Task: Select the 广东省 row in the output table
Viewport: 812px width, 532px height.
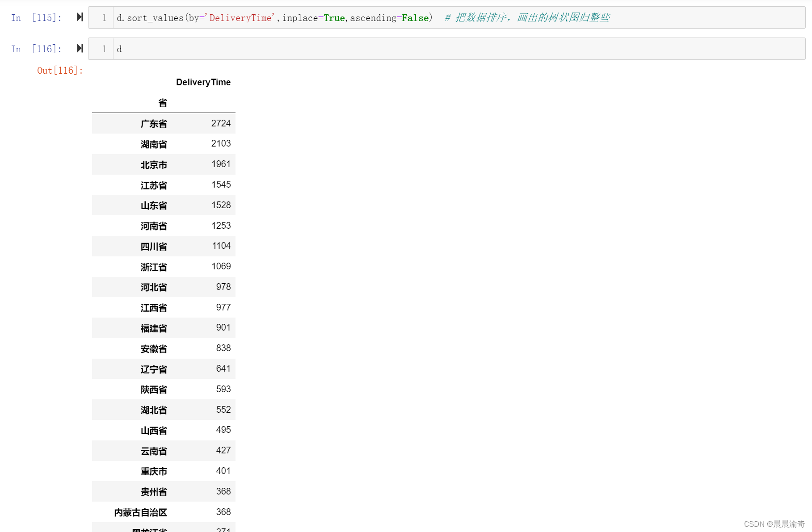Action: 153,123
